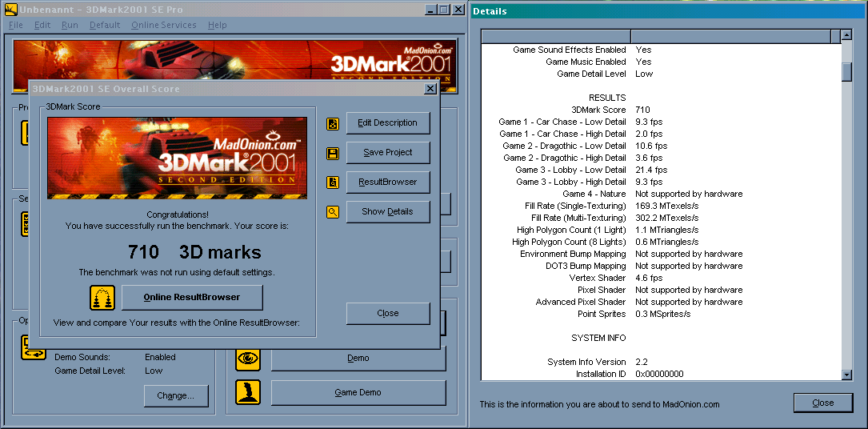The height and width of the screenshot is (429, 868).
Task: Open the Run menu
Action: point(70,25)
